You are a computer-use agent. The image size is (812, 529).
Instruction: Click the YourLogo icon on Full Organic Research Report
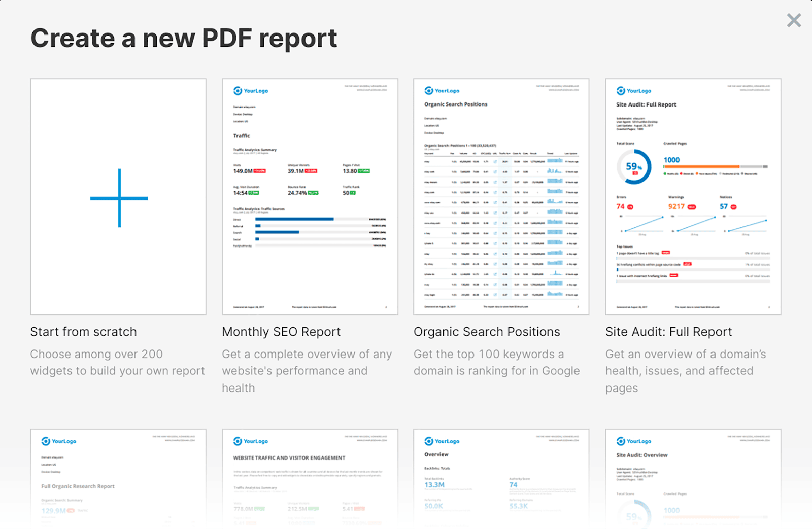46,441
